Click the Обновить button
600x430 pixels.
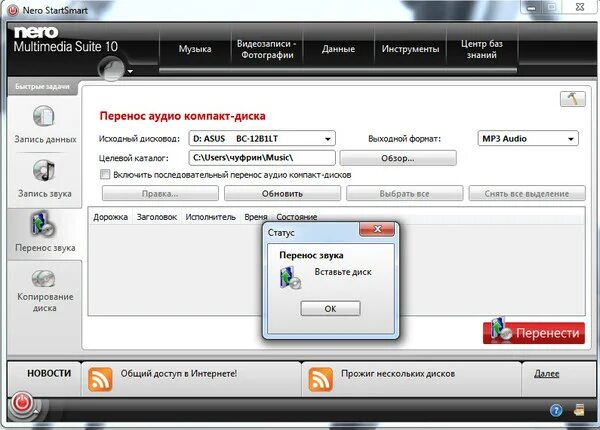[x=282, y=194]
